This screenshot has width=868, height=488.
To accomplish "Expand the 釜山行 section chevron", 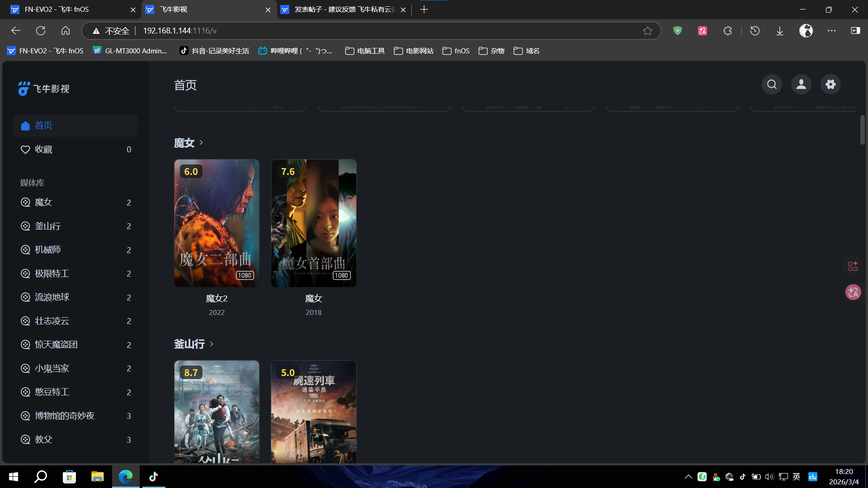I will tap(211, 344).
